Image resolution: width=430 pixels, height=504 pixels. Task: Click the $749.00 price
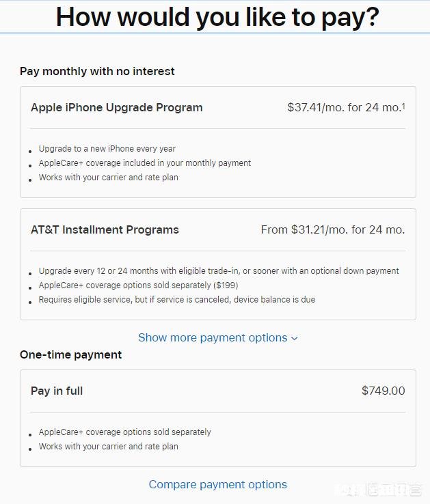tap(383, 391)
